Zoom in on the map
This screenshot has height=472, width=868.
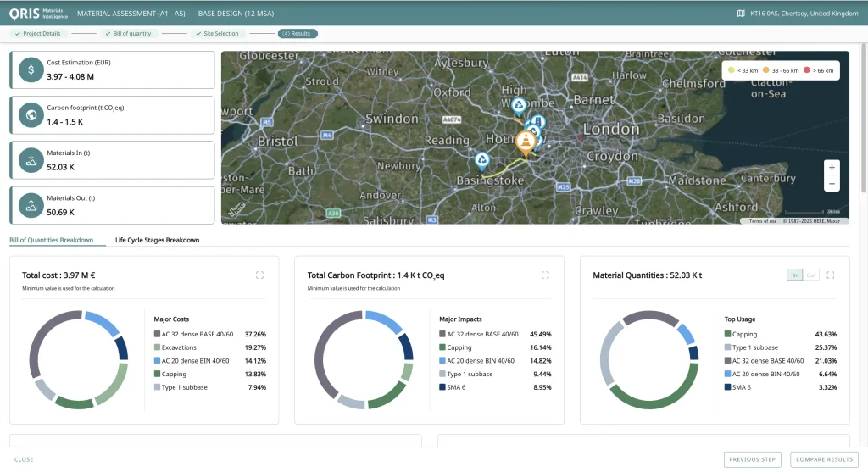832,168
